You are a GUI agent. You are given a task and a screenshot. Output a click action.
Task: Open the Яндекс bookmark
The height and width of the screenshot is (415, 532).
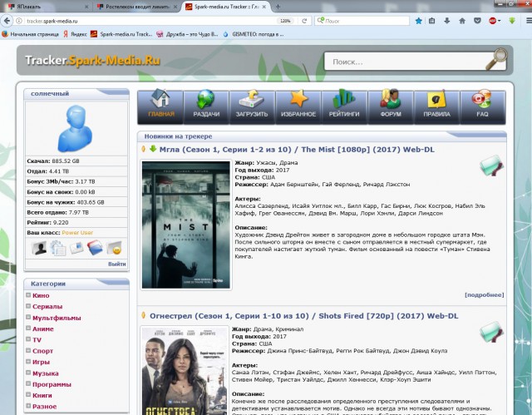point(75,34)
